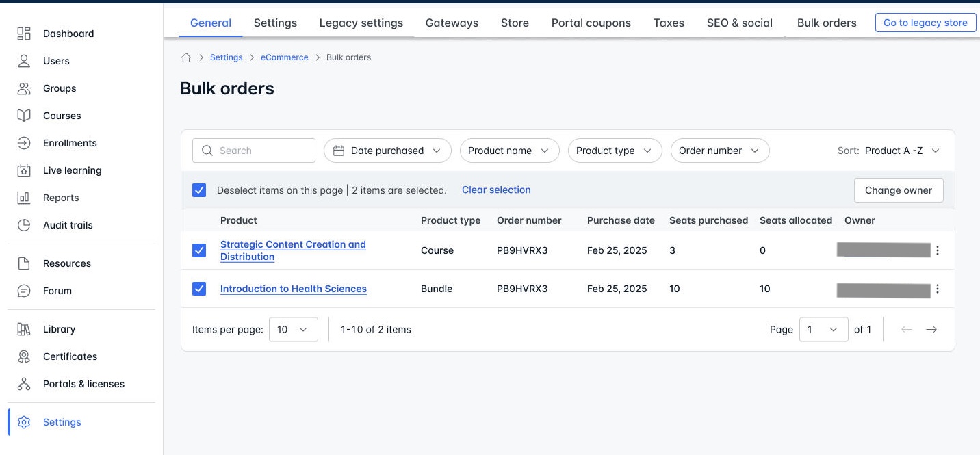Switch to the General tab
Screen dimensions: 980x455
[211, 23]
